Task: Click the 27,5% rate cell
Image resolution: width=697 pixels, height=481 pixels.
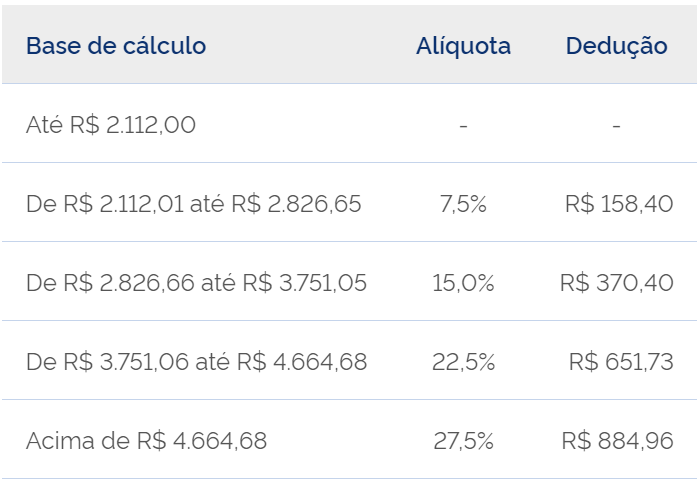Action: click(463, 441)
